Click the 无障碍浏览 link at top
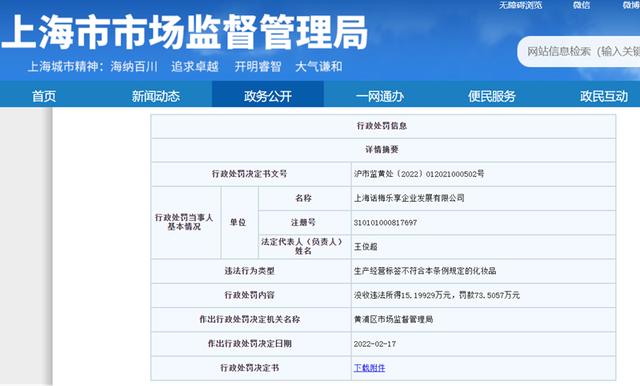The width and height of the screenshot is (640, 386). (x=520, y=5)
